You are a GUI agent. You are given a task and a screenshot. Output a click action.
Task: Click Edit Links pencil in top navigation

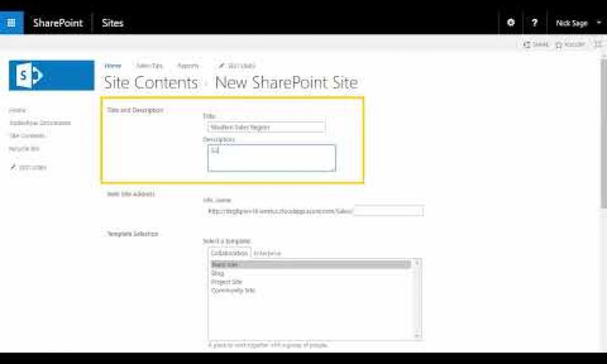237,66
